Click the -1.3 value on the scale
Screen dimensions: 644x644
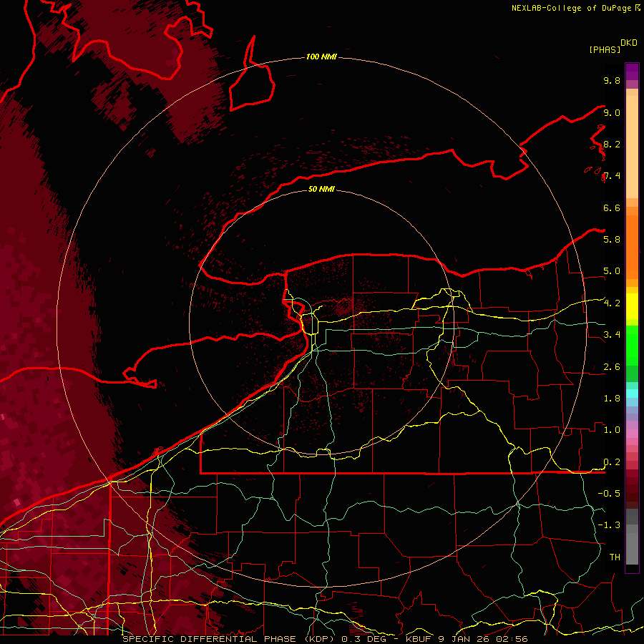click(609, 525)
